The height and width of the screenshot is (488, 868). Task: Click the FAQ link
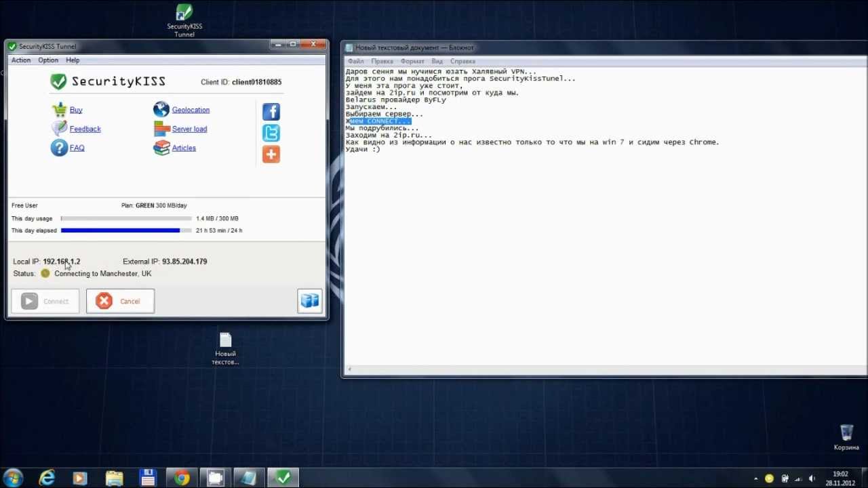(x=77, y=148)
